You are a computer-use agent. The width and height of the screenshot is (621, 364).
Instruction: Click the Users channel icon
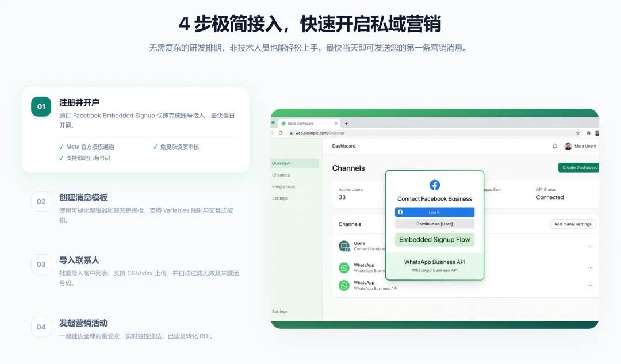(x=344, y=246)
